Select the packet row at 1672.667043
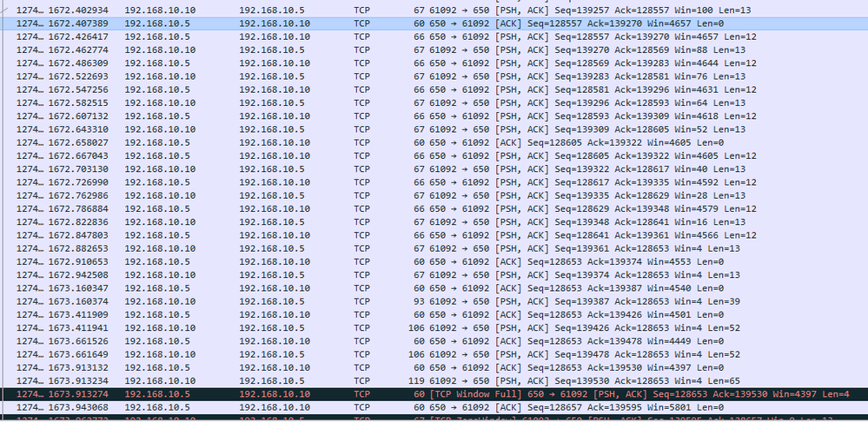This screenshot has height=422, width=868. click(x=434, y=156)
